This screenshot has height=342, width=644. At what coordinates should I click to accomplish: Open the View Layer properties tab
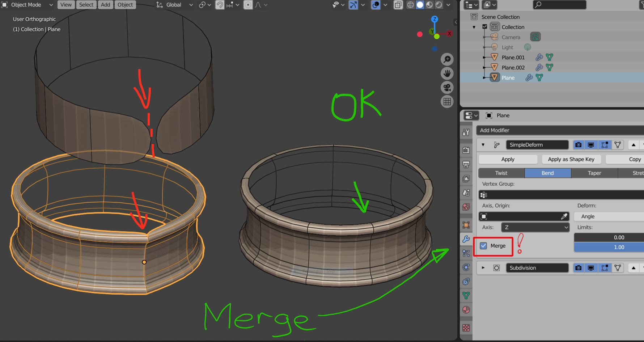[466, 178]
